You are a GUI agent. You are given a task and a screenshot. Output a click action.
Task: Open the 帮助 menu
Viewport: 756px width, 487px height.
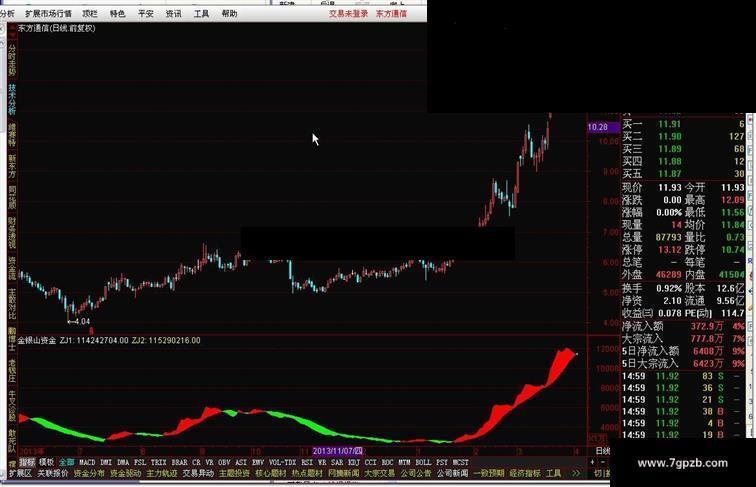point(230,14)
